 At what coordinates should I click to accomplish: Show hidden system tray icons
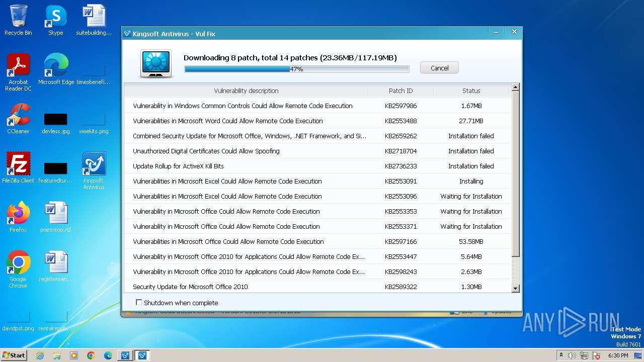click(561, 355)
